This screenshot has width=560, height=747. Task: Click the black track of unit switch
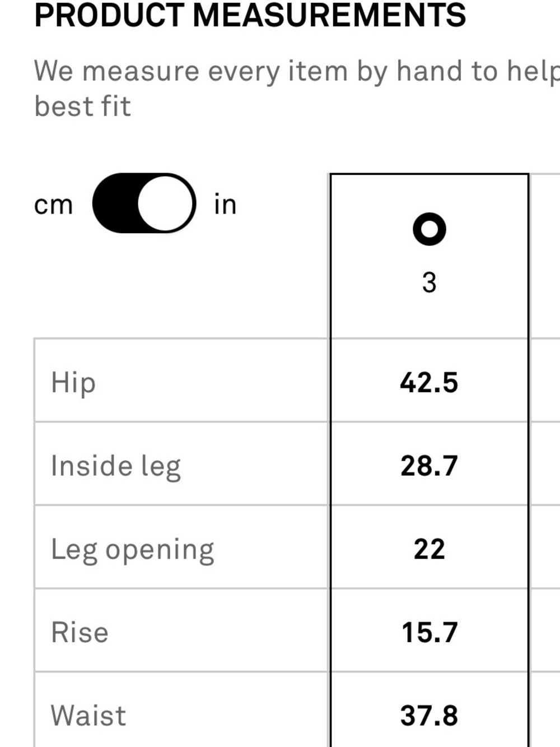[115, 203]
